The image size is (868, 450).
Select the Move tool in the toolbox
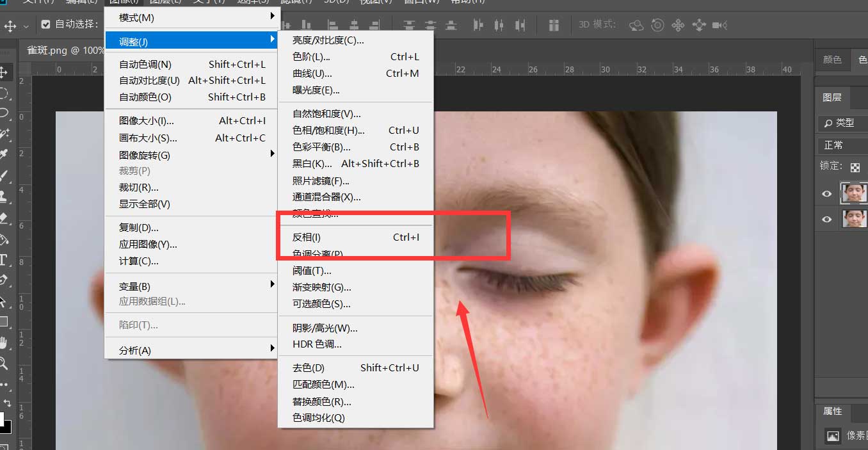pyautogui.click(x=3, y=72)
